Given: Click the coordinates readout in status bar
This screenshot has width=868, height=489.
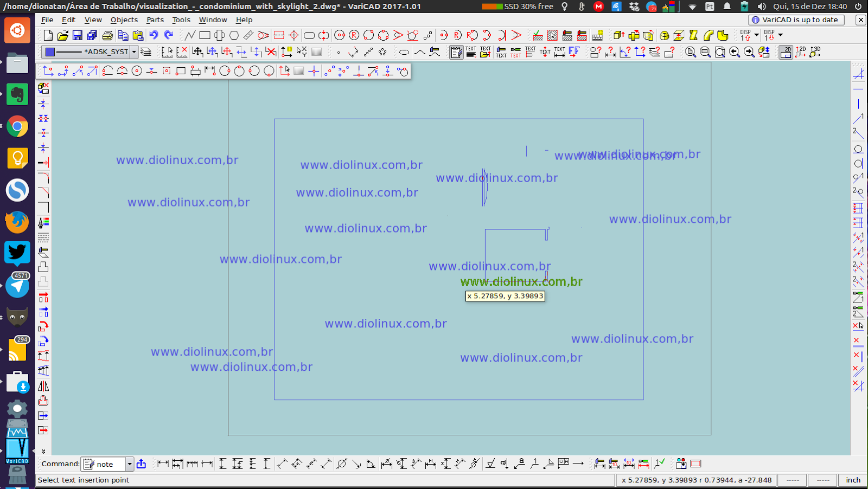Looking at the screenshot, I should (x=696, y=480).
